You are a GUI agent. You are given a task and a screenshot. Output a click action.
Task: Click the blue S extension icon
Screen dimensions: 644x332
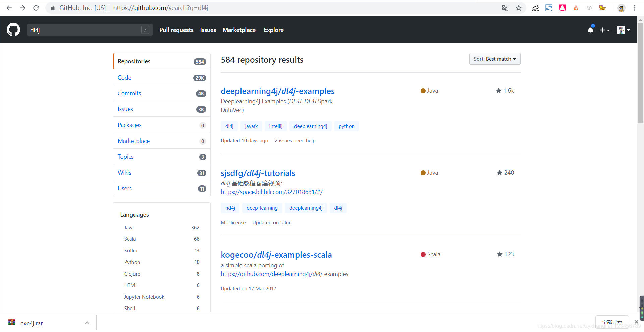(549, 8)
